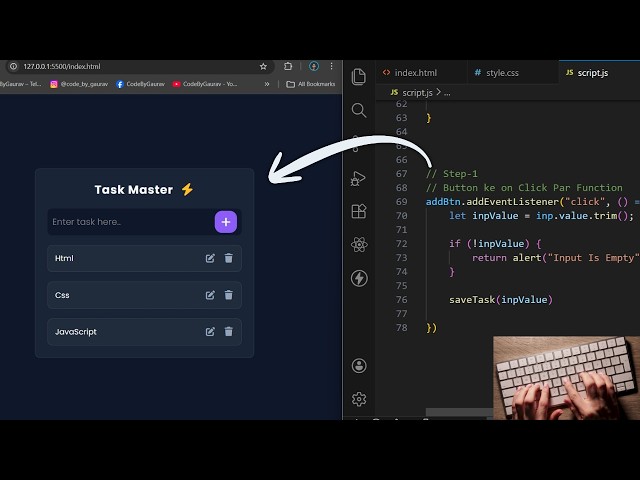This screenshot has width=640, height=480.
Task: Click line number 69 in the gutter
Action: point(402,202)
